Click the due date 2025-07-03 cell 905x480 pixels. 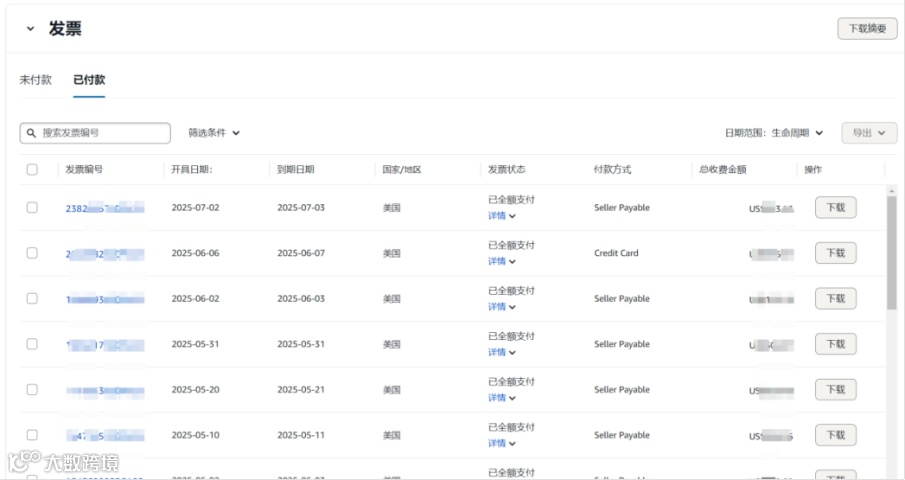[x=301, y=207]
